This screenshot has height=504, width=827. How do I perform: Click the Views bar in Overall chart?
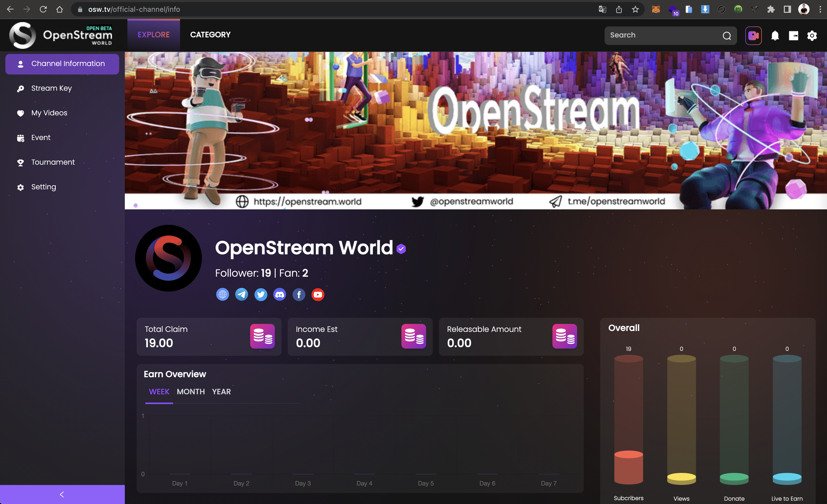coord(681,420)
